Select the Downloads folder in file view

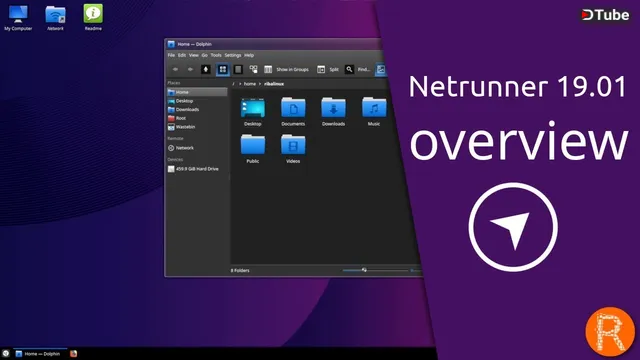(333, 112)
